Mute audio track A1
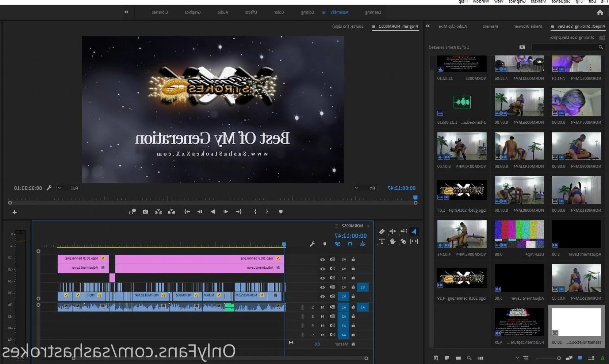The height and width of the screenshot is (364, 609). [x=322, y=307]
